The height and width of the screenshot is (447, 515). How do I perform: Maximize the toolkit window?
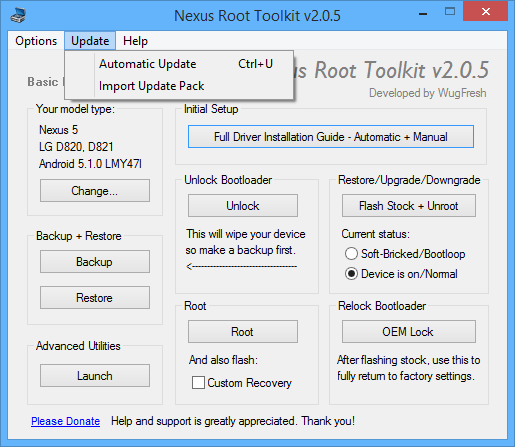(450, 12)
